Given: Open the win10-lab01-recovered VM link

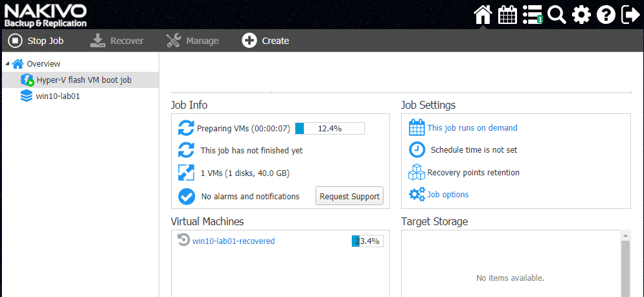Looking at the screenshot, I should click(x=233, y=241).
